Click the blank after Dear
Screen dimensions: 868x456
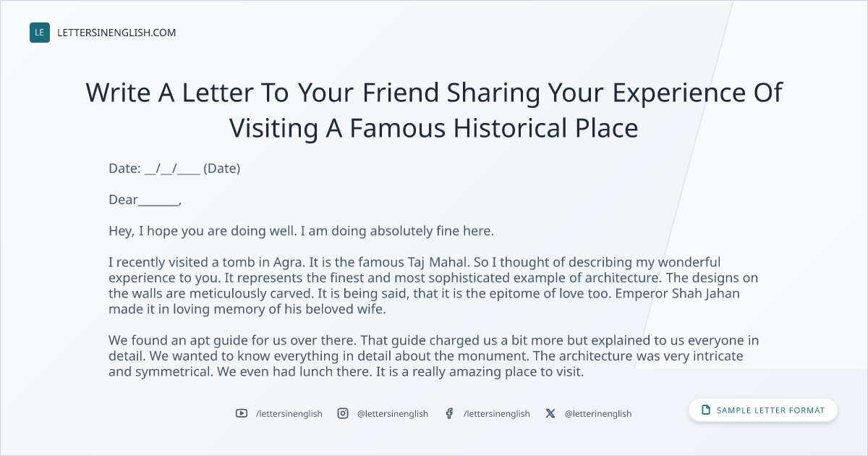coord(158,200)
